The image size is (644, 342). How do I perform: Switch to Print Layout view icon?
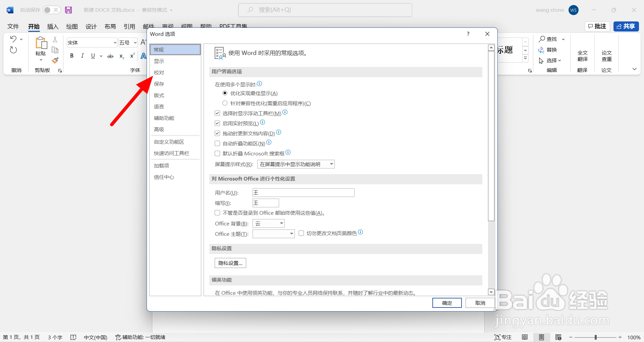coord(541,337)
